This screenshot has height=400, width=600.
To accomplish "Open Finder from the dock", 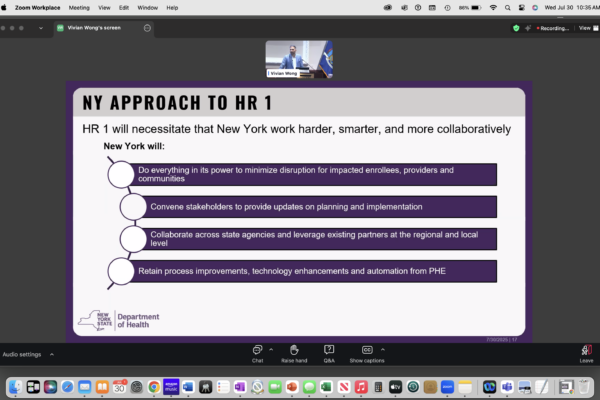I will (15, 386).
